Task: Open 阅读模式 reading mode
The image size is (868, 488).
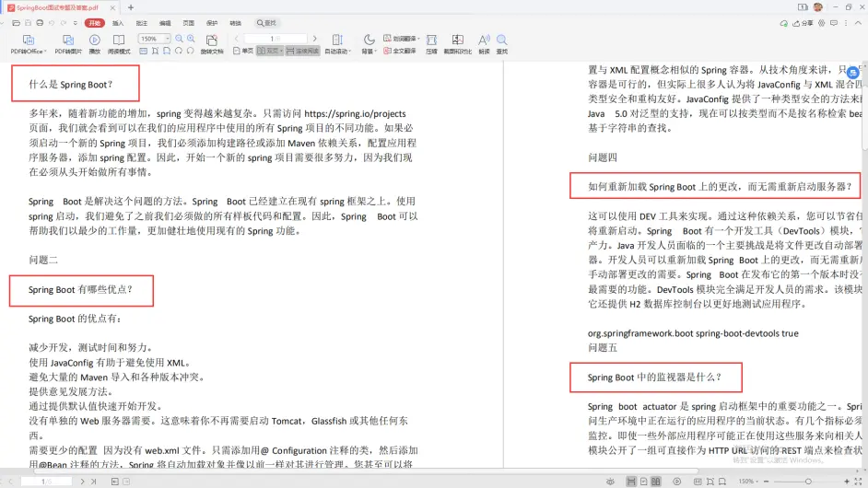Action: pyautogui.click(x=119, y=40)
